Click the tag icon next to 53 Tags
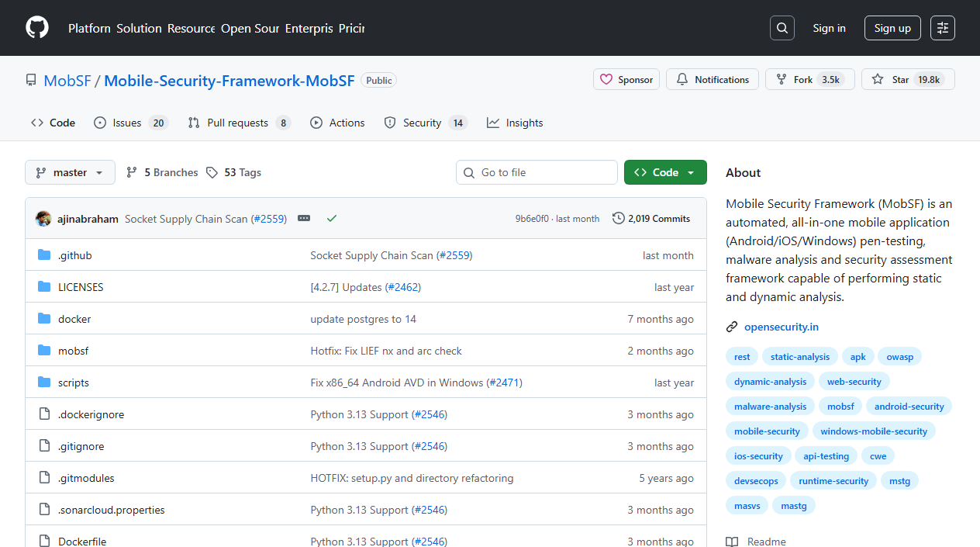Screen dimensions: 980x547 [212, 172]
